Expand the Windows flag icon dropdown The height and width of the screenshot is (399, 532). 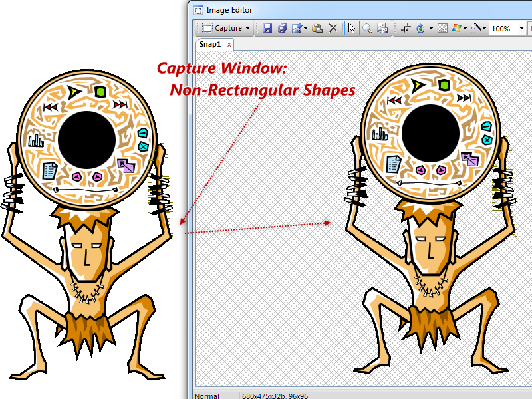point(465,29)
